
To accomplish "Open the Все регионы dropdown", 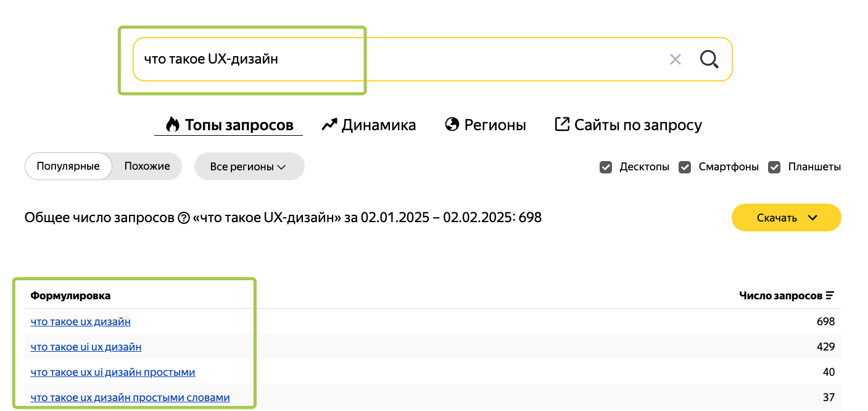I will coord(249,167).
